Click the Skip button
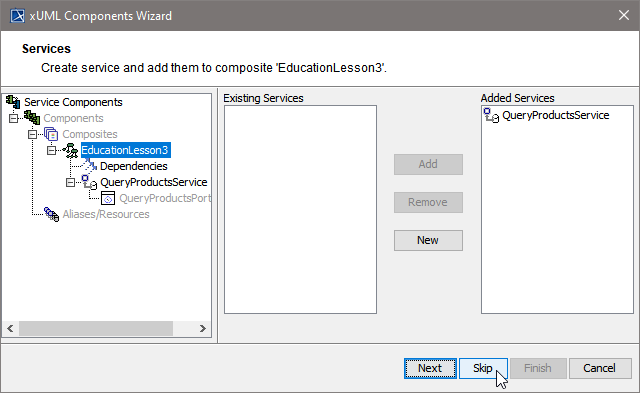 [483, 368]
